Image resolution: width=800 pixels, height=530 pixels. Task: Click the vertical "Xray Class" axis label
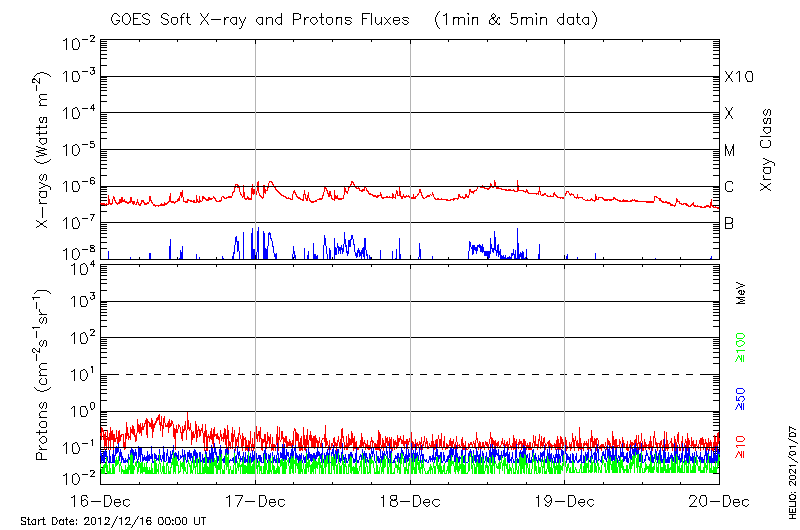(767, 151)
